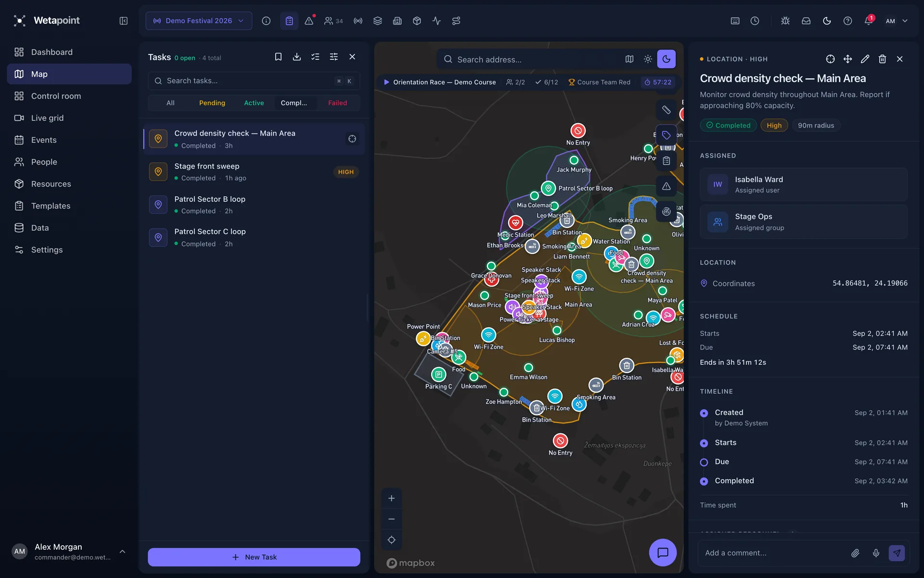Open Resources in sidebar
The image size is (924, 578).
[x=69, y=184]
